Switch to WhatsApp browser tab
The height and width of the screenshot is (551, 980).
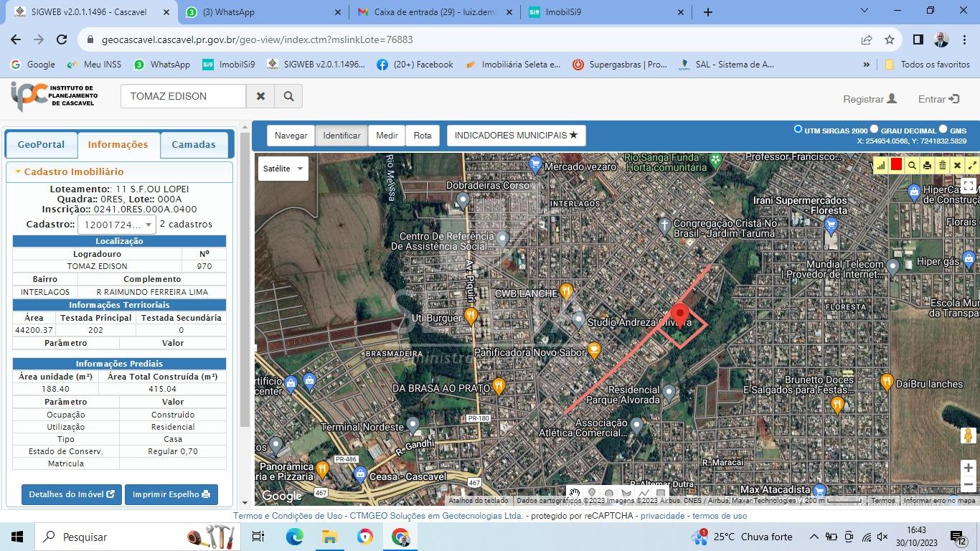pos(263,12)
